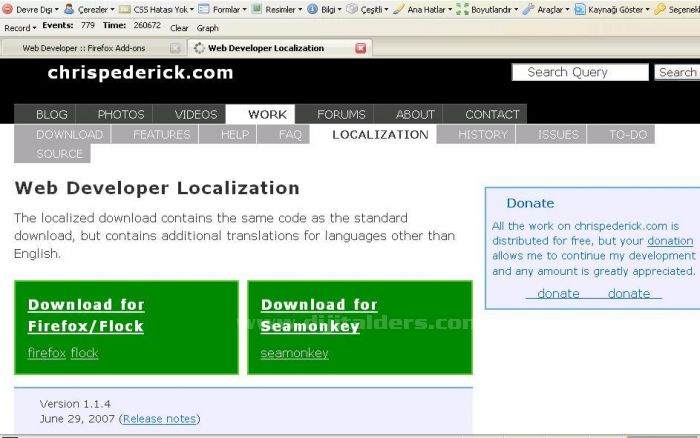Screen dimensions: 700x438
Task: Select the HISTORY sub-navigation item
Action: (x=482, y=134)
